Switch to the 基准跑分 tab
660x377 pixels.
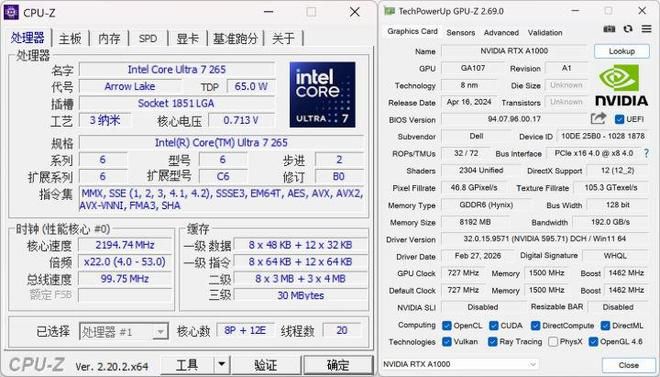235,38
